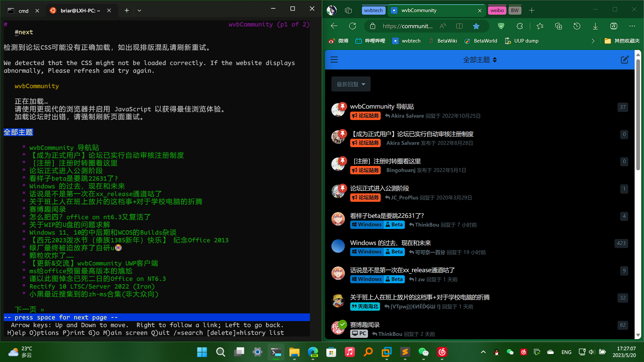Image resolution: width=644 pixels, height=362 pixels.
Task: Open the taskbar clock and date
Action: [x=624, y=352]
